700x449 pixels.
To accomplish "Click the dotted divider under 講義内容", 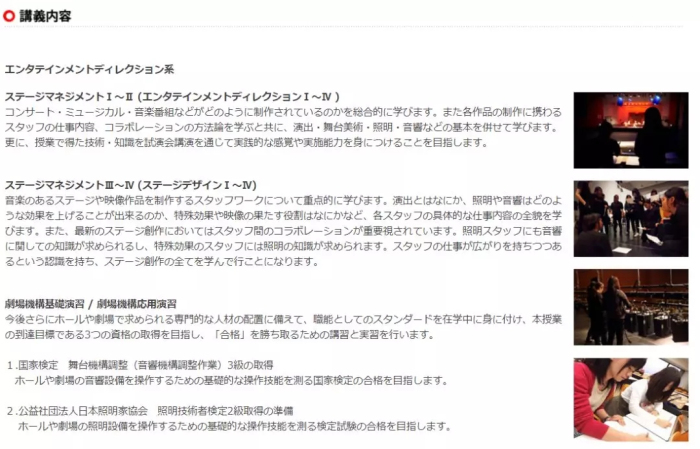I will click(344, 27).
